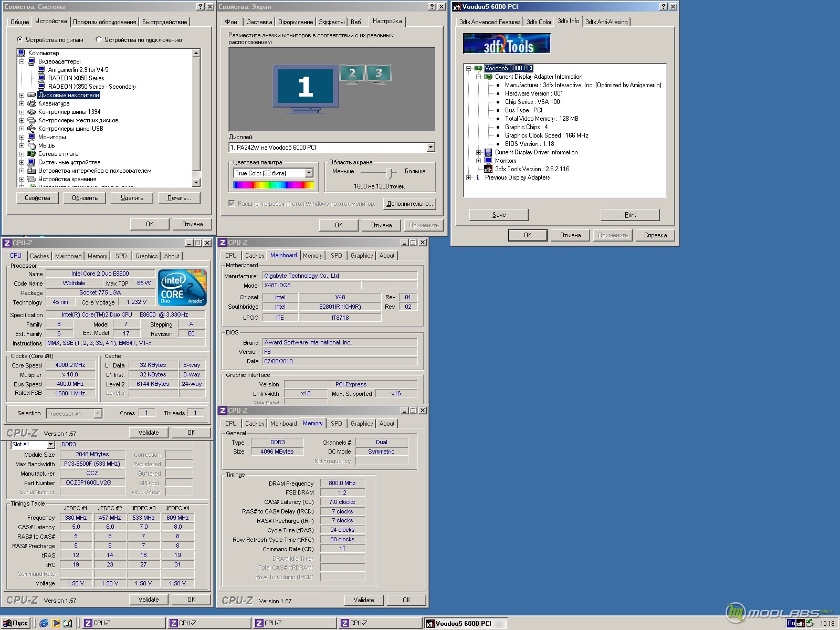Click the Сетевые платы network card icon
This screenshot has width=840, height=630.
[31, 154]
